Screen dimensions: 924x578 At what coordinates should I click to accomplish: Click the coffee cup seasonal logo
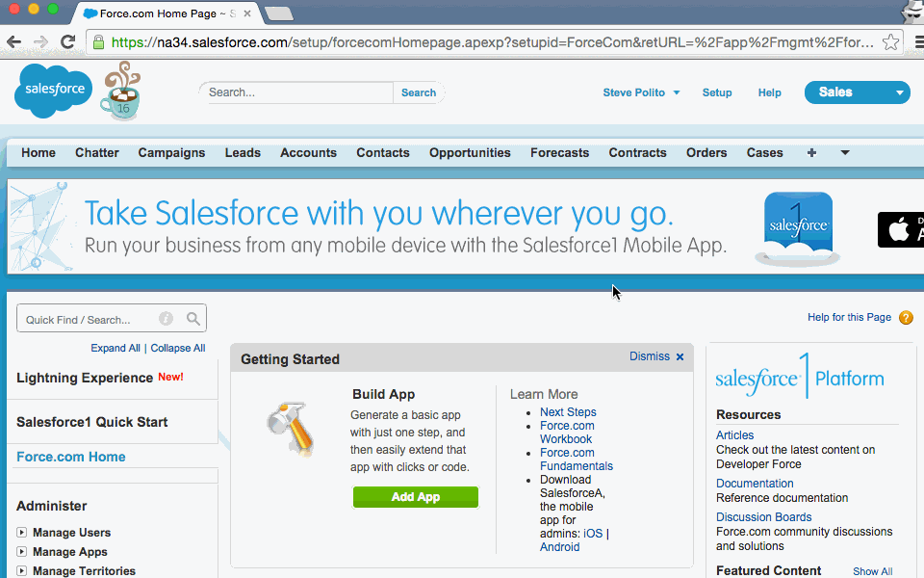[121, 91]
